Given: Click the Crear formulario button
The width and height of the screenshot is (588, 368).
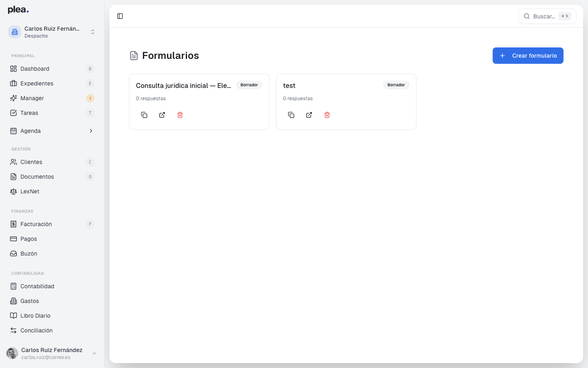Looking at the screenshot, I should (x=528, y=56).
